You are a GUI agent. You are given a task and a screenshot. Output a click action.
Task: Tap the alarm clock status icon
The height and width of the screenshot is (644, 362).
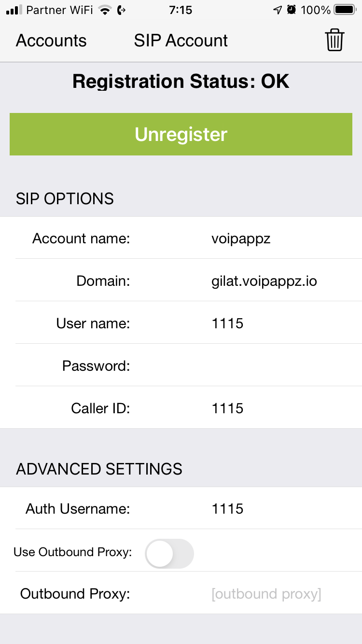tap(291, 10)
